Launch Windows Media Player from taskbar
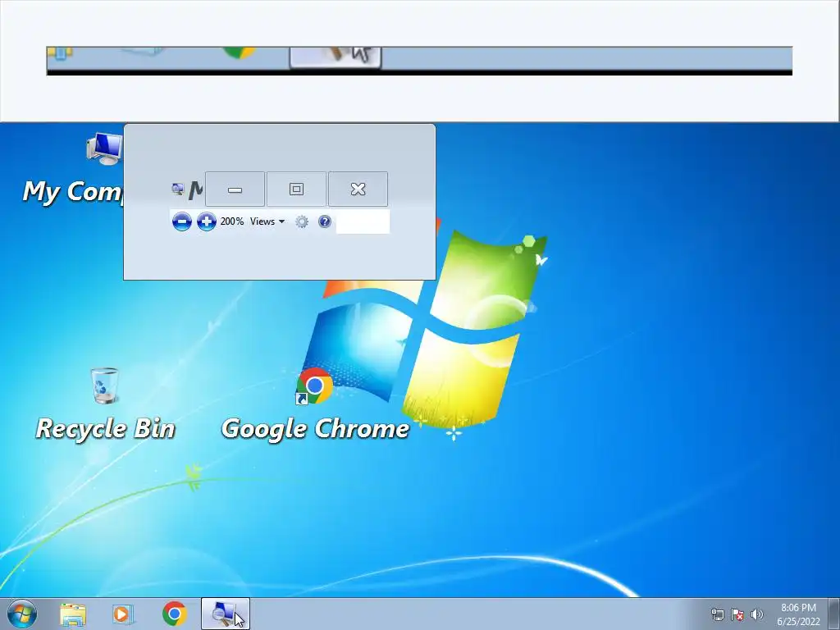Viewport: 840px width, 630px height. pyautogui.click(x=123, y=614)
